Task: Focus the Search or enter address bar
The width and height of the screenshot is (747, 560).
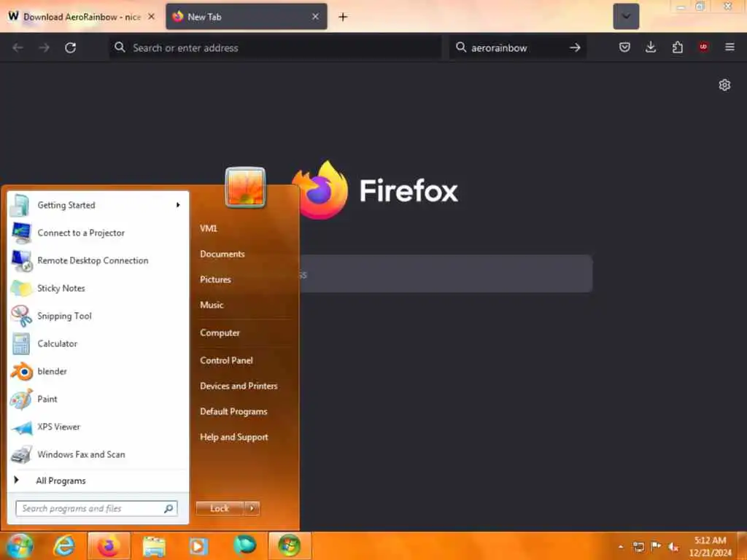Action: [x=275, y=47]
